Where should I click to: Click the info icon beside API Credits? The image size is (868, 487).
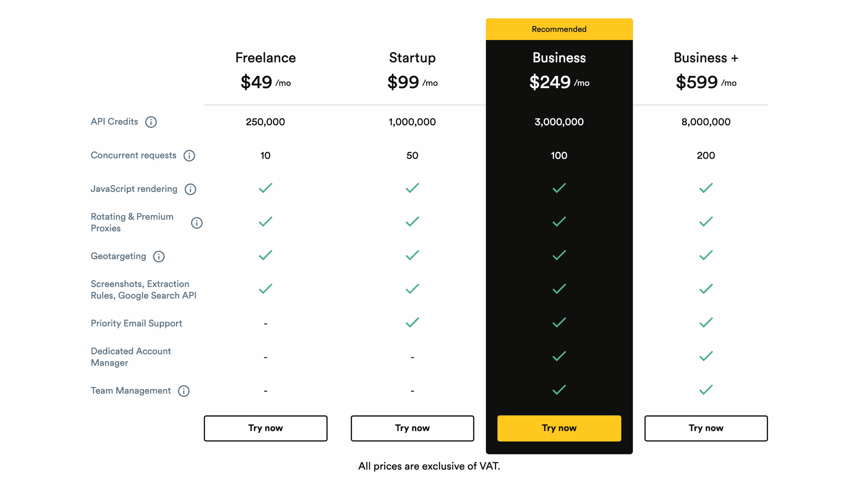point(151,122)
